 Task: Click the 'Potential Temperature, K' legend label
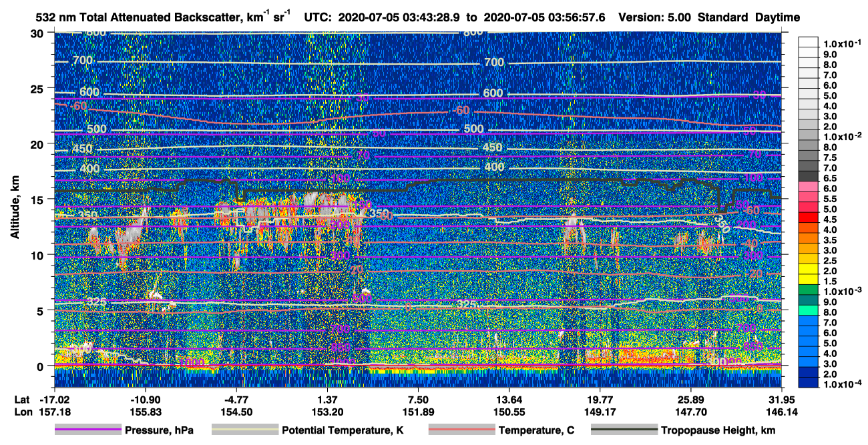343,430
